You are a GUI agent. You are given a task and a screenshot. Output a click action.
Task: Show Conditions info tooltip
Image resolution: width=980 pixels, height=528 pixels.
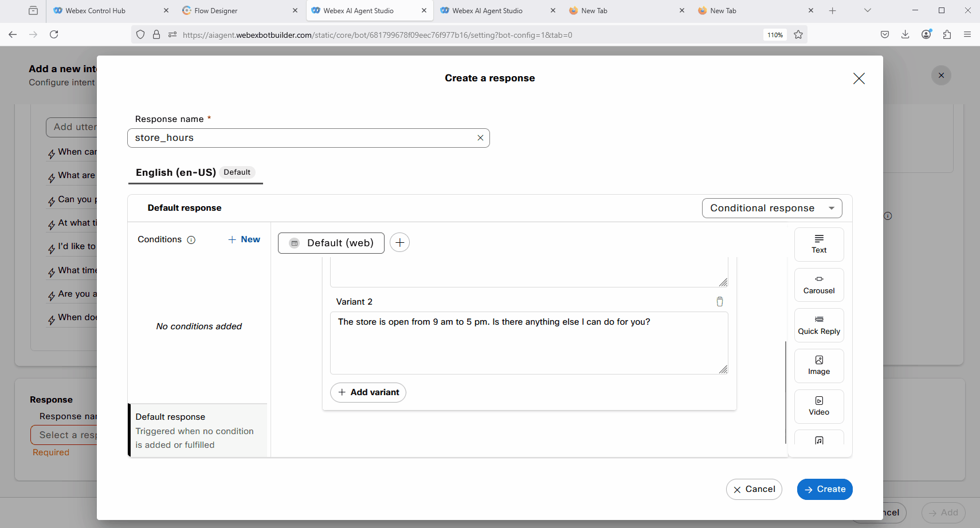coord(191,240)
